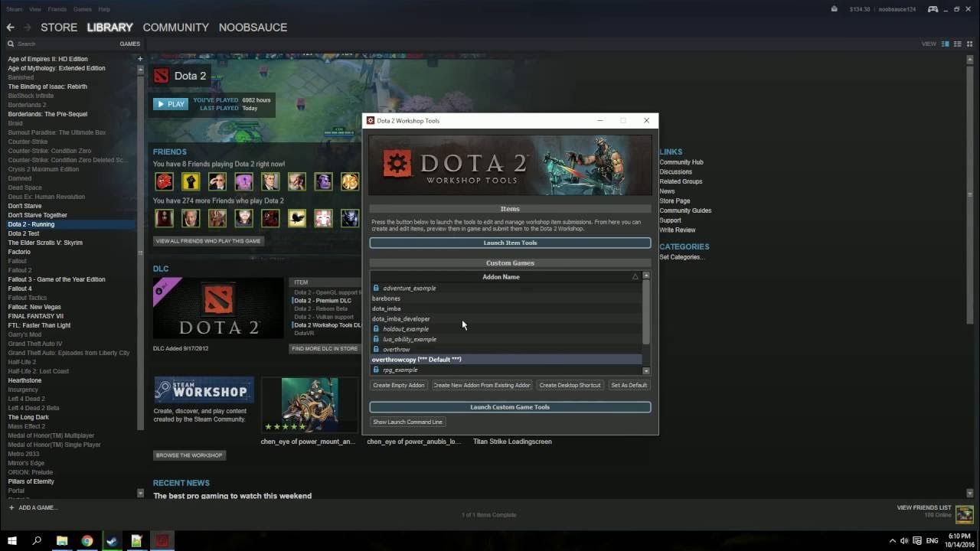Open the Games menu
Image resolution: width=980 pixels, height=551 pixels.
pyautogui.click(x=83, y=9)
